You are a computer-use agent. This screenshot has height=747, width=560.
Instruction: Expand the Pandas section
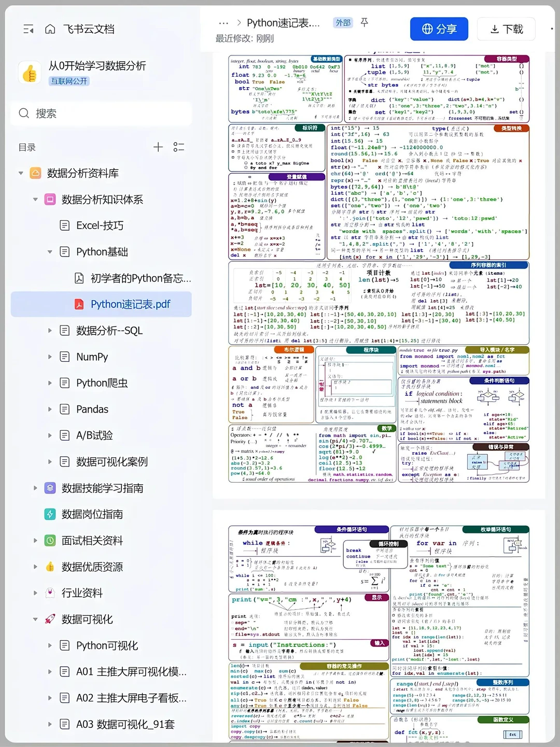click(49, 409)
